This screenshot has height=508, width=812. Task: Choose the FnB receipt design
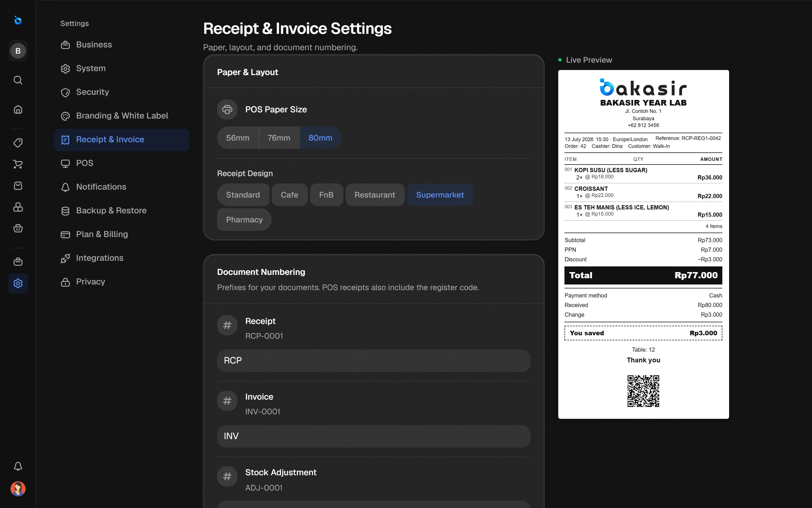click(x=326, y=195)
